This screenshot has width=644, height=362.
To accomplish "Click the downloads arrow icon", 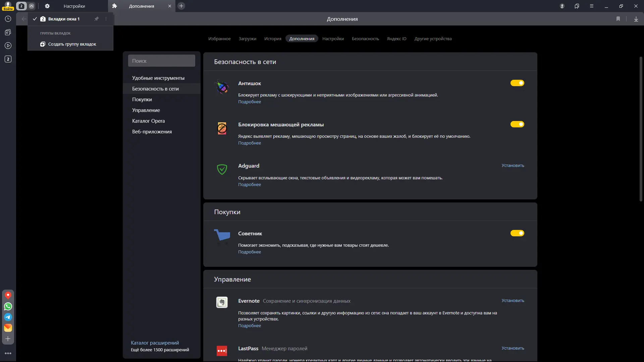I will coord(636,19).
